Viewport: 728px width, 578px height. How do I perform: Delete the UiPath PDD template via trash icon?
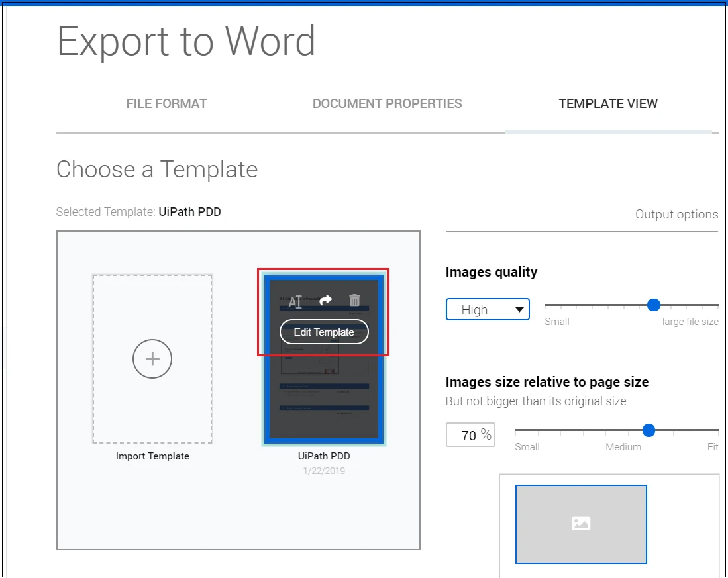click(x=354, y=300)
